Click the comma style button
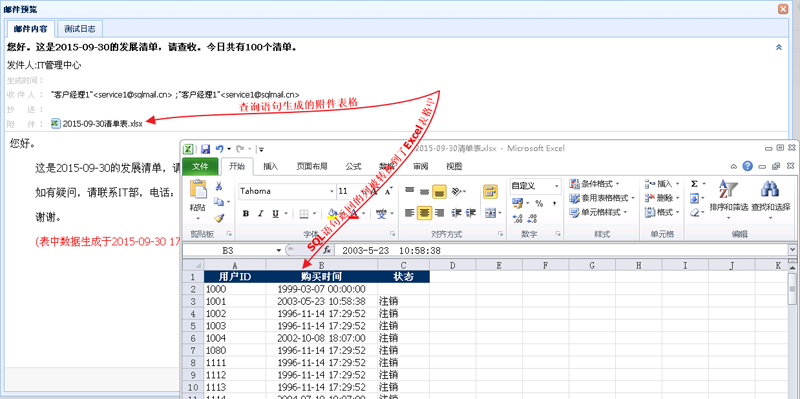Screen dimensions: 800x399 pyautogui.click(x=554, y=204)
